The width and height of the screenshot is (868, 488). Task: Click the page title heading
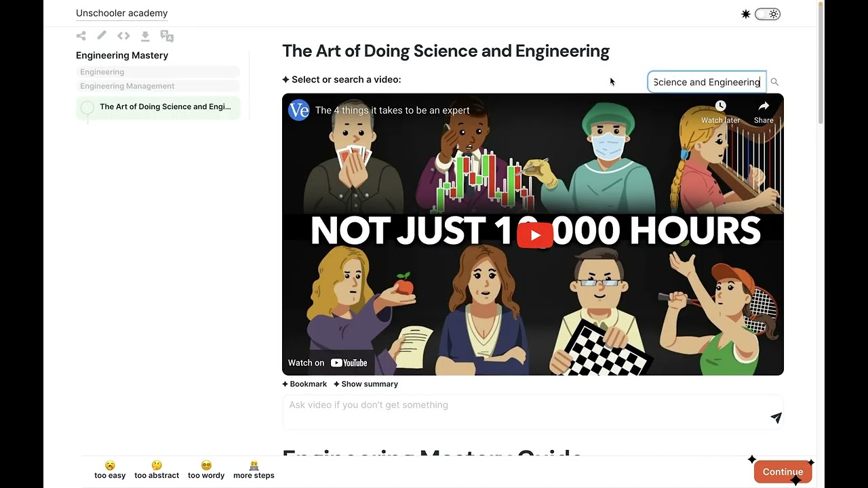[446, 51]
